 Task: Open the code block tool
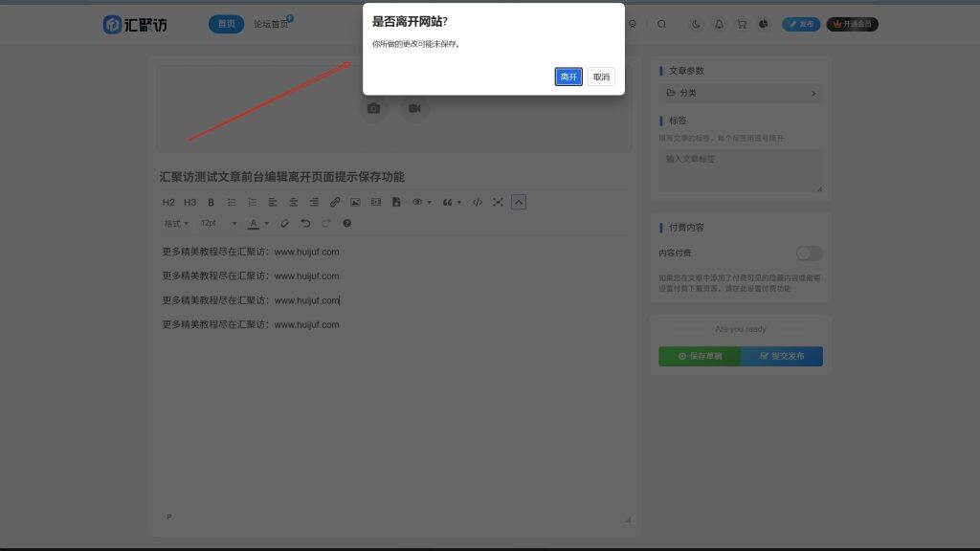(477, 202)
